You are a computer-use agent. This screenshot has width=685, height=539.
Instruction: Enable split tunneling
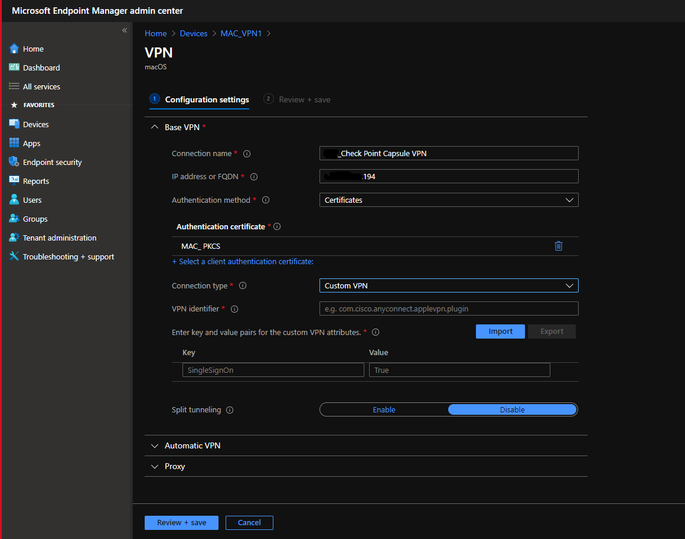click(384, 409)
